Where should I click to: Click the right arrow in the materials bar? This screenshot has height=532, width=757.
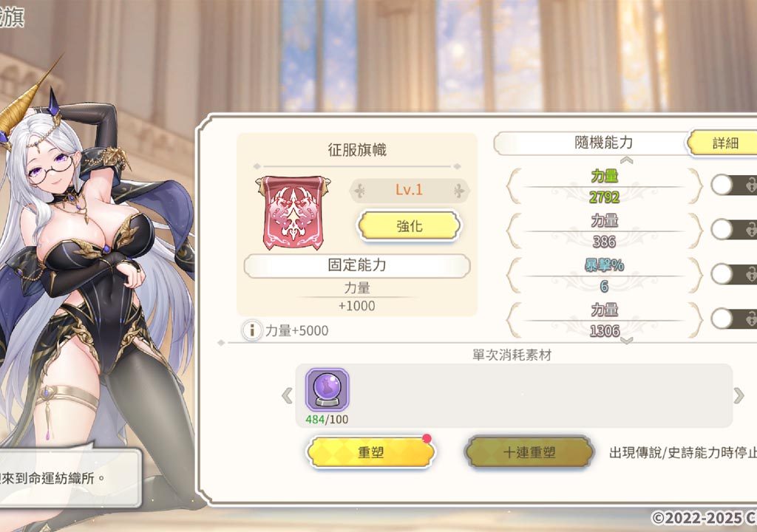(x=739, y=396)
